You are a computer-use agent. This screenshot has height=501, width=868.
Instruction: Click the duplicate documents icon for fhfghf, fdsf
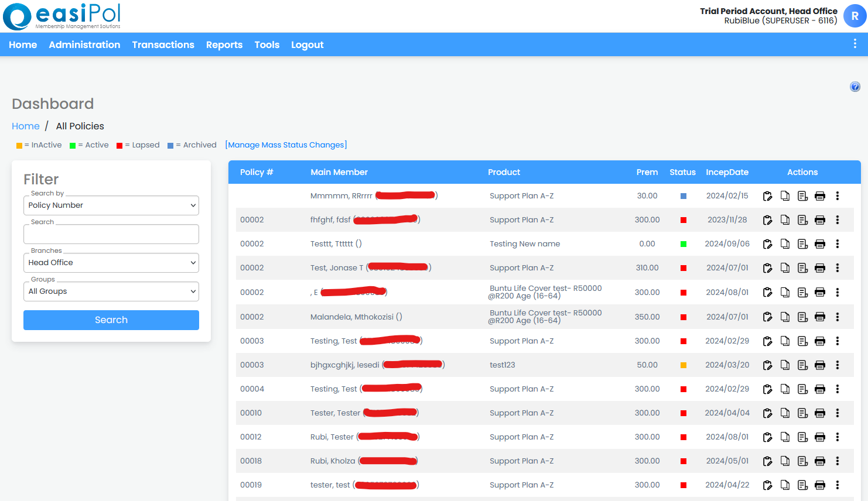tap(785, 219)
